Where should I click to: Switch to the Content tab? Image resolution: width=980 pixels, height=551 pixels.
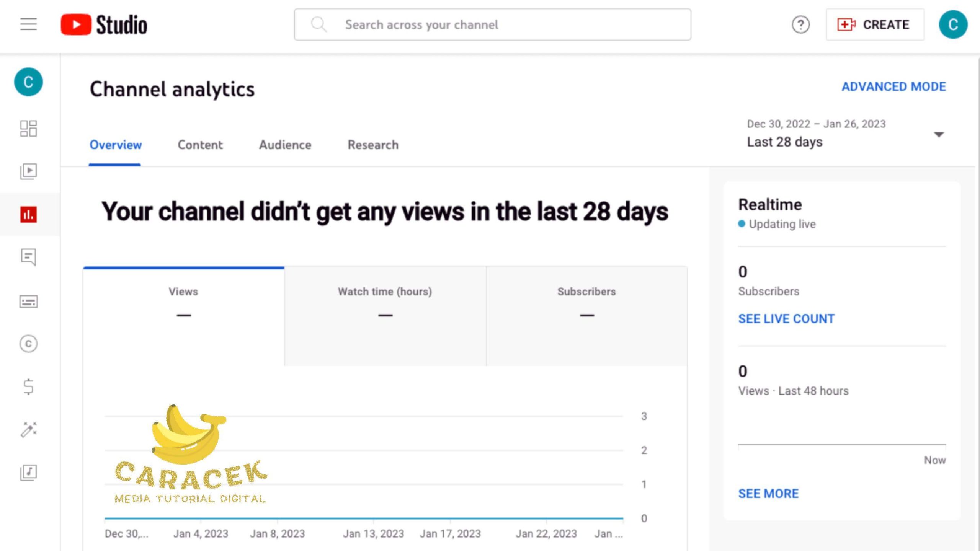(x=200, y=145)
